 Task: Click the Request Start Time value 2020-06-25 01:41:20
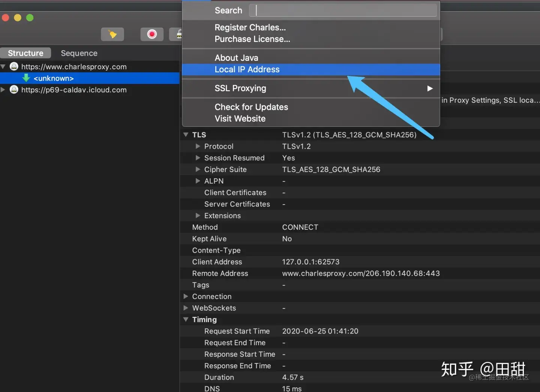pos(320,331)
